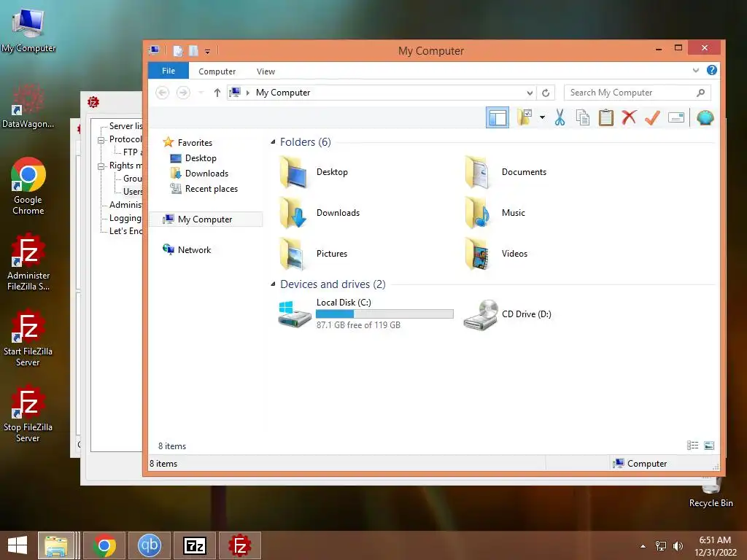This screenshot has width=747, height=560.
Task: Open the recent locations dropdown arrow
Action: click(x=201, y=93)
